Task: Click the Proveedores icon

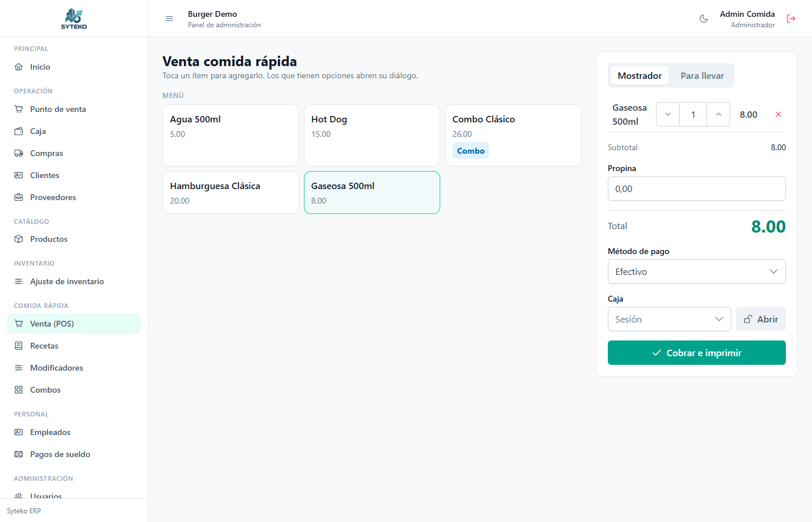Action: (x=19, y=197)
